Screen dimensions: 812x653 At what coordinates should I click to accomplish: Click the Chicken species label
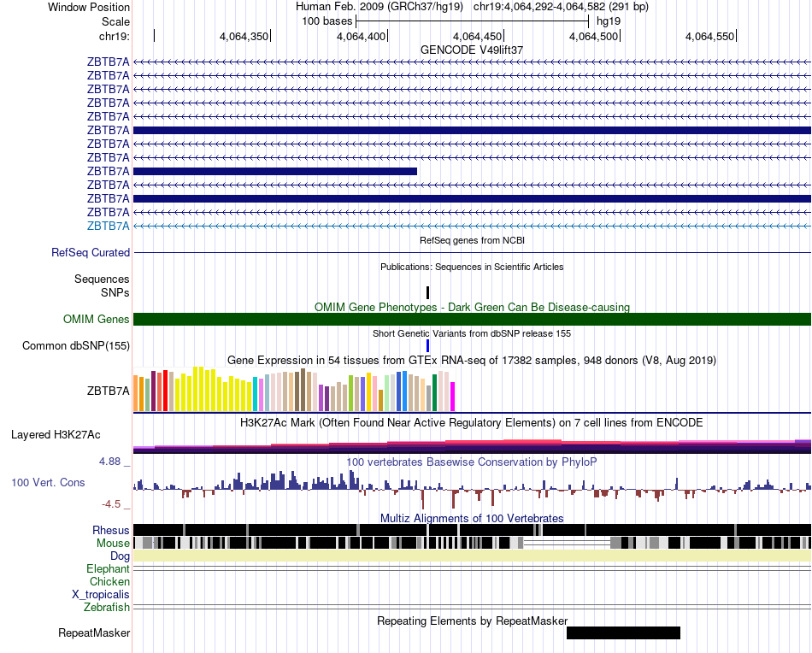click(x=109, y=581)
